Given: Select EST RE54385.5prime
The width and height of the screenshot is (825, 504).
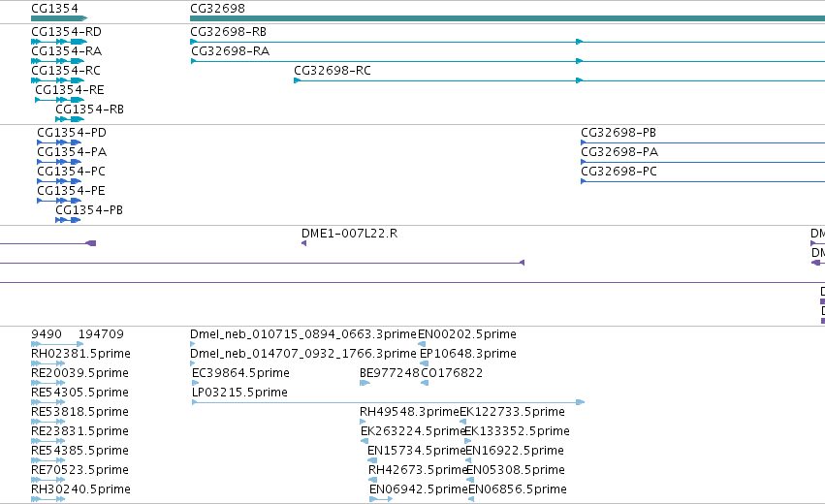Looking at the screenshot, I should [79, 451].
